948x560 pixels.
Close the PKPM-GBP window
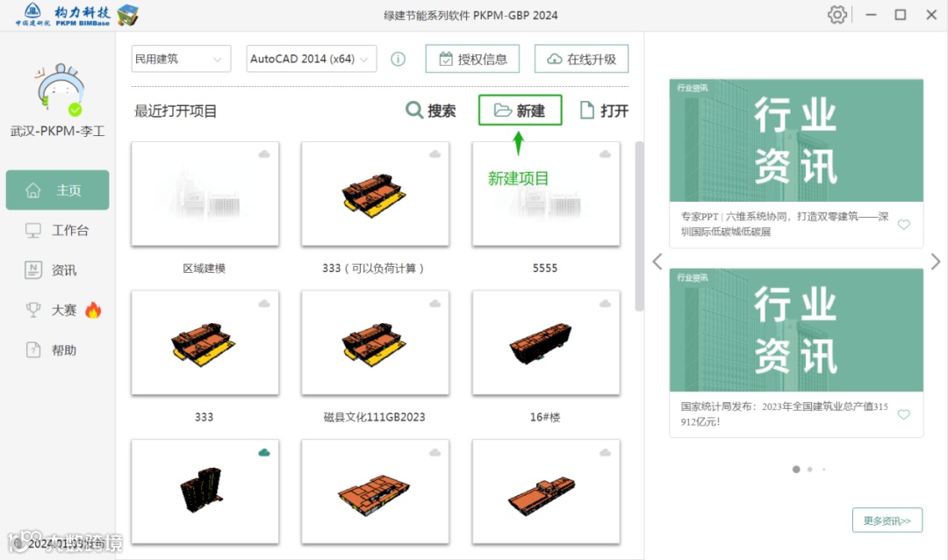931,15
